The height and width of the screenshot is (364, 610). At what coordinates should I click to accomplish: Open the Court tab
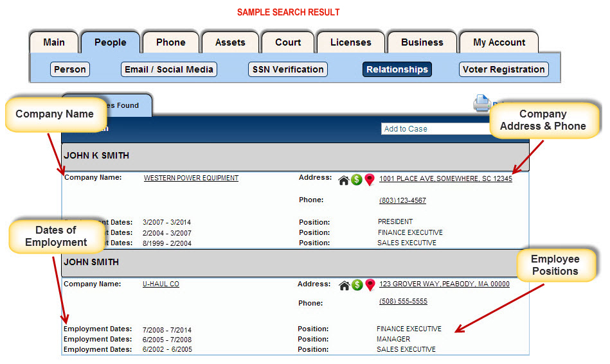pyautogui.click(x=288, y=42)
